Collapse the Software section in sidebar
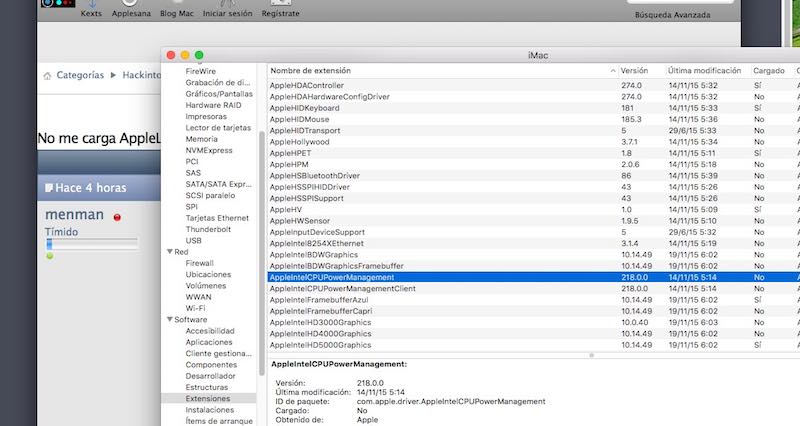The height and width of the screenshot is (426, 800). tap(169, 319)
